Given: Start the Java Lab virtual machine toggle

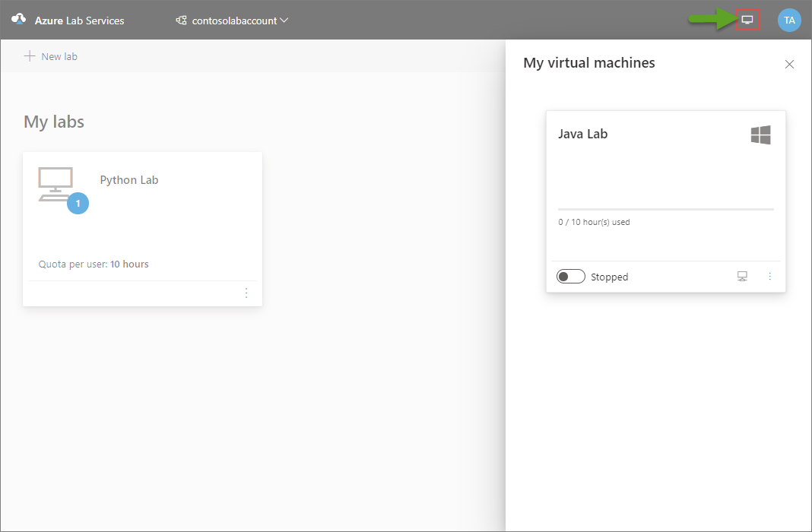Looking at the screenshot, I should 571,276.
